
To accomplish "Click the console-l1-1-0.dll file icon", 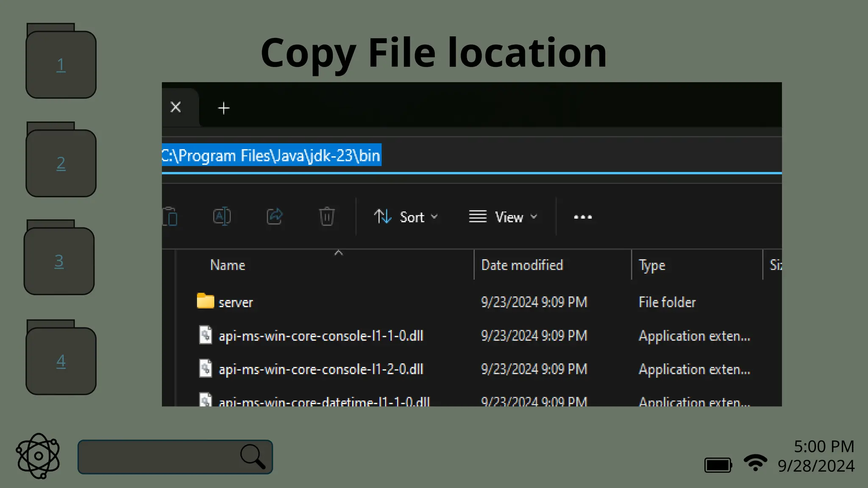I will point(206,335).
